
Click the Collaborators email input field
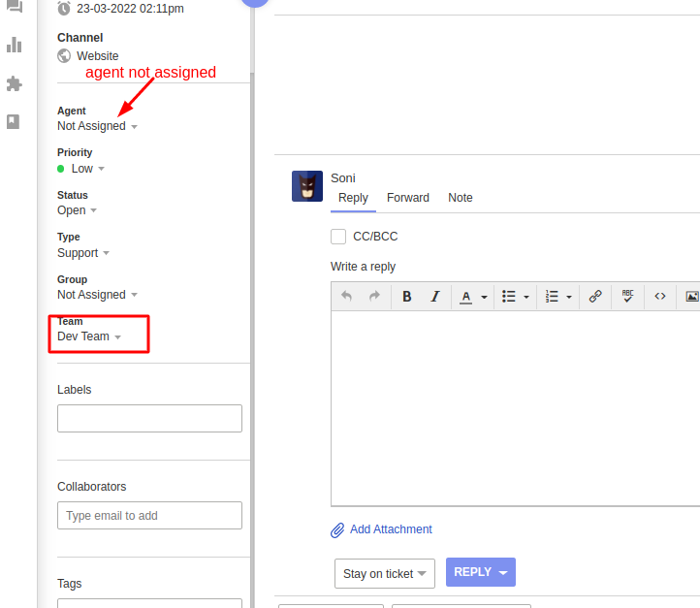click(x=149, y=516)
